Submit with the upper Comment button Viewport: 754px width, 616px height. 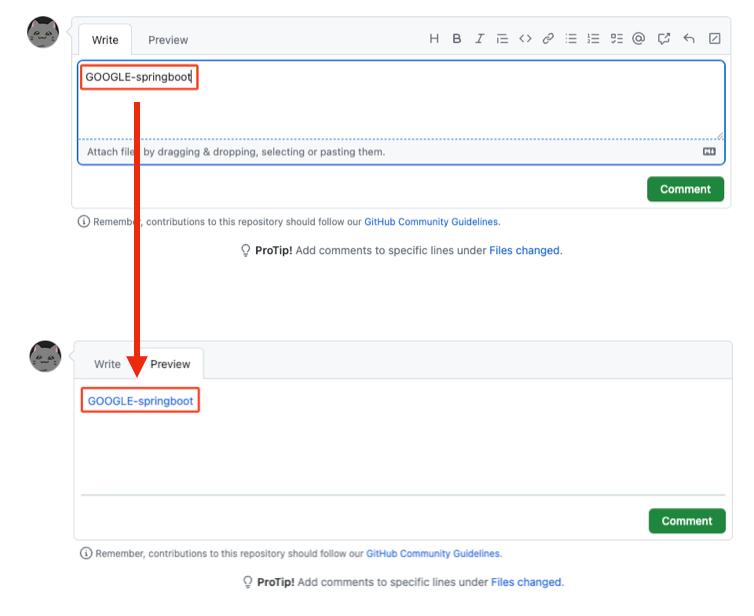[685, 189]
